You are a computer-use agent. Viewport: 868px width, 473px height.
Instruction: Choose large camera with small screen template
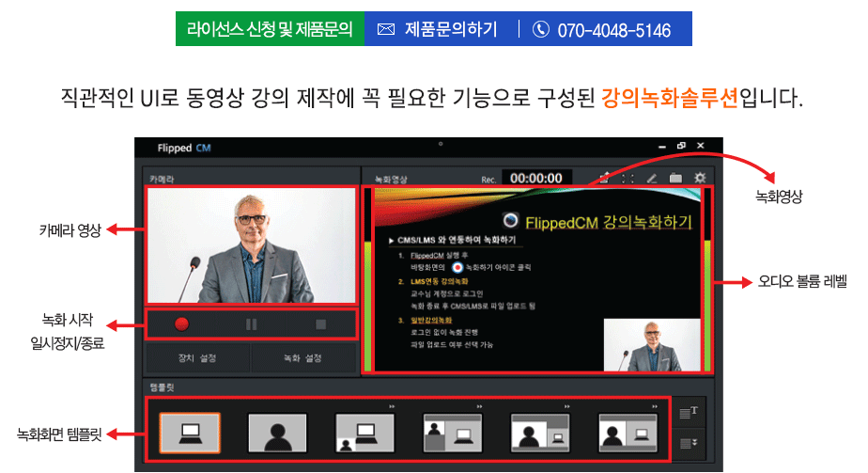(540, 433)
